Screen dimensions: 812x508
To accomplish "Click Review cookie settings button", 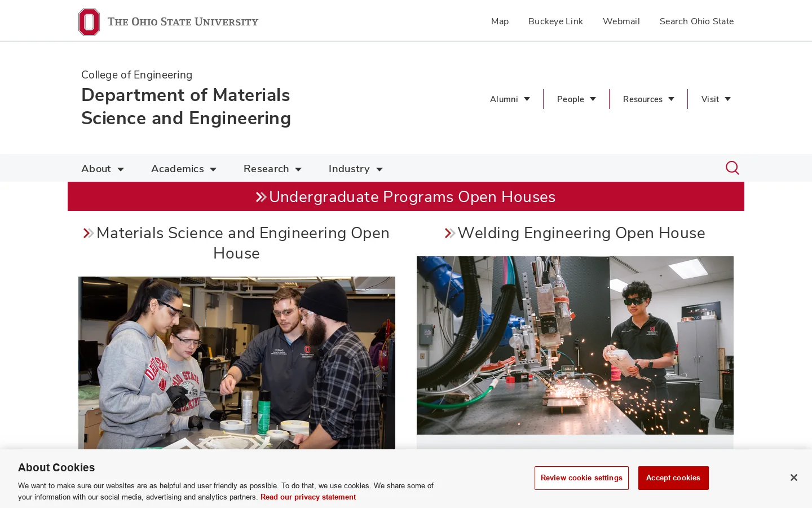I will 581,478.
